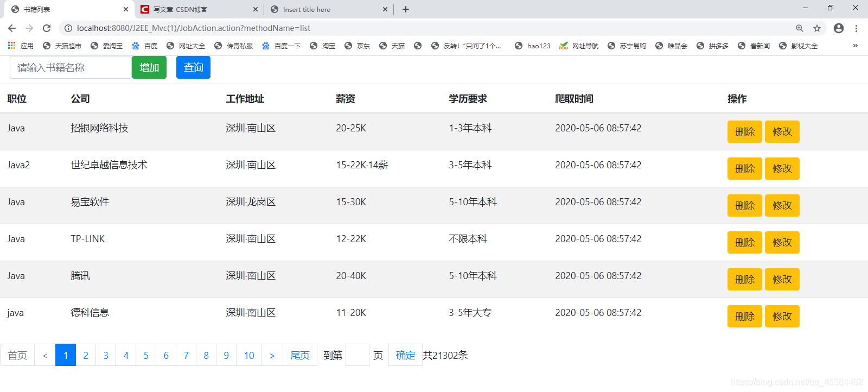Go back with the browser back arrow

(12, 28)
